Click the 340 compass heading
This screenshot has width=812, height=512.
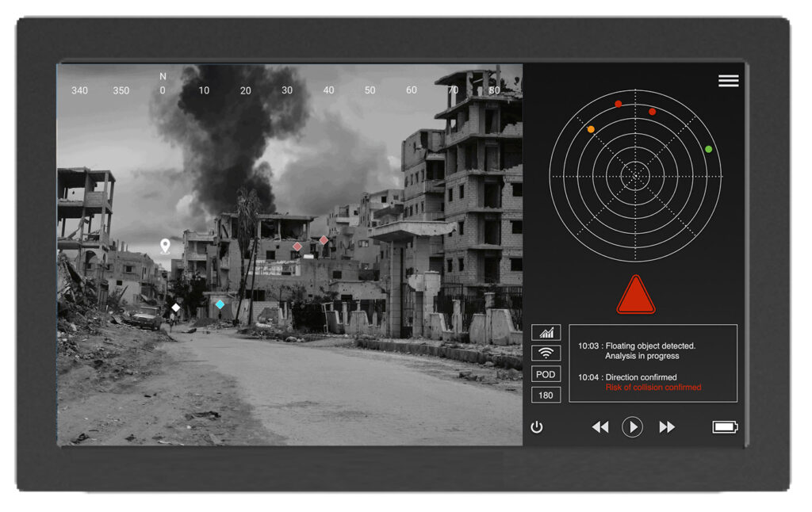click(x=79, y=90)
